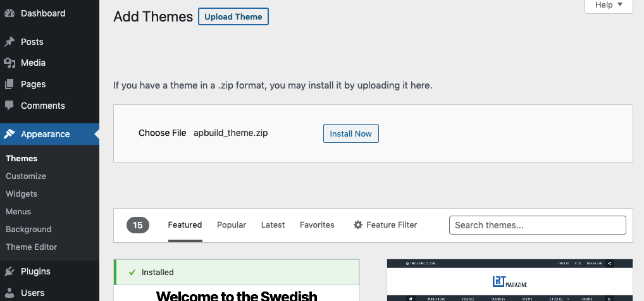Viewport: 644px width, 301px height.
Task: Expand the Help dropdown tab
Action: point(609,5)
